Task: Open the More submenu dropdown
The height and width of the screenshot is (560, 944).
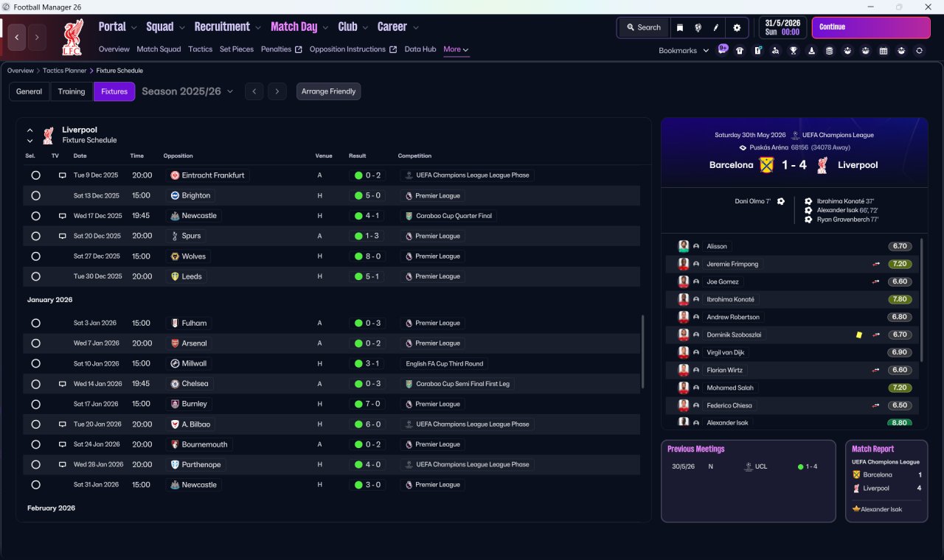Action: (456, 49)
